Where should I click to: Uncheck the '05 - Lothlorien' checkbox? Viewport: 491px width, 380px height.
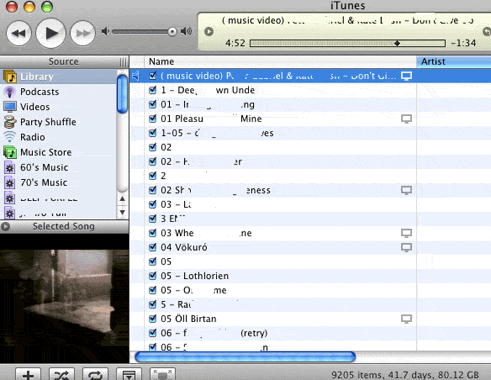[x=153, y=276]
